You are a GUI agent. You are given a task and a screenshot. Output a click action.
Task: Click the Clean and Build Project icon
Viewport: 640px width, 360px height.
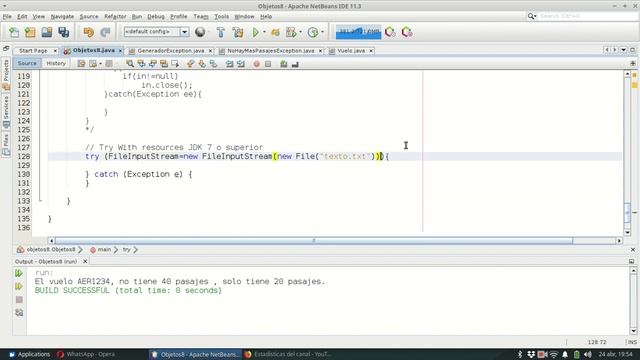[x=238, y=32]
